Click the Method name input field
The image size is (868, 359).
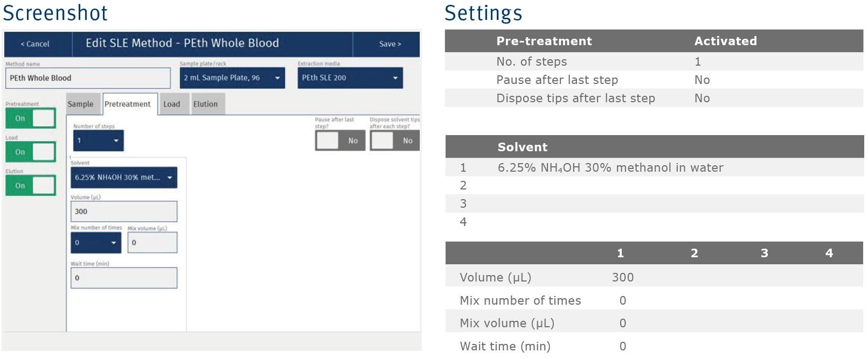(88, 78)
